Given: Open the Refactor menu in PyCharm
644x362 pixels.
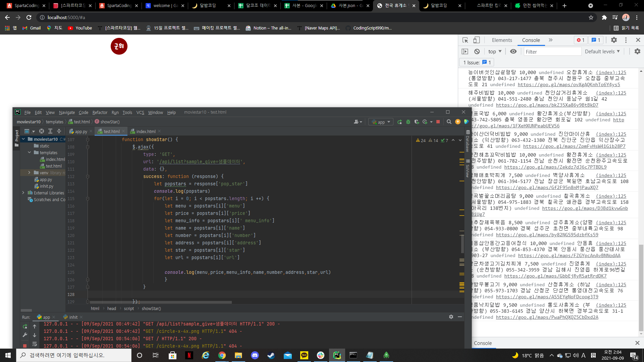Looking at the screenshot, I should pyautogui.click(x=100, y=113).
